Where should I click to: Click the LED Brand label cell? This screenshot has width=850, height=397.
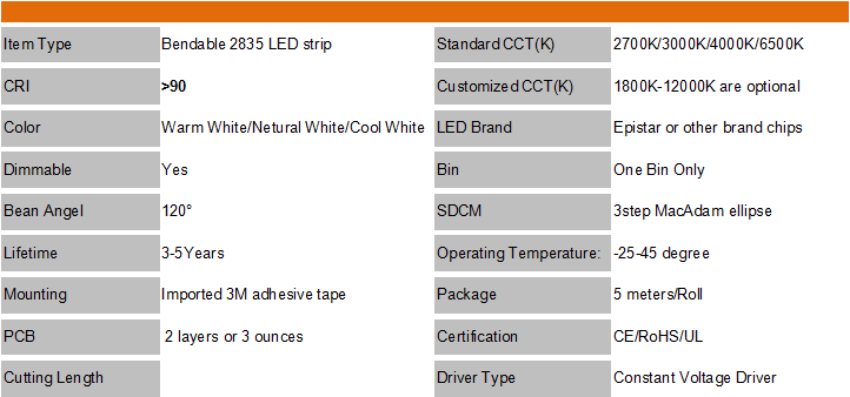[523, 128]
